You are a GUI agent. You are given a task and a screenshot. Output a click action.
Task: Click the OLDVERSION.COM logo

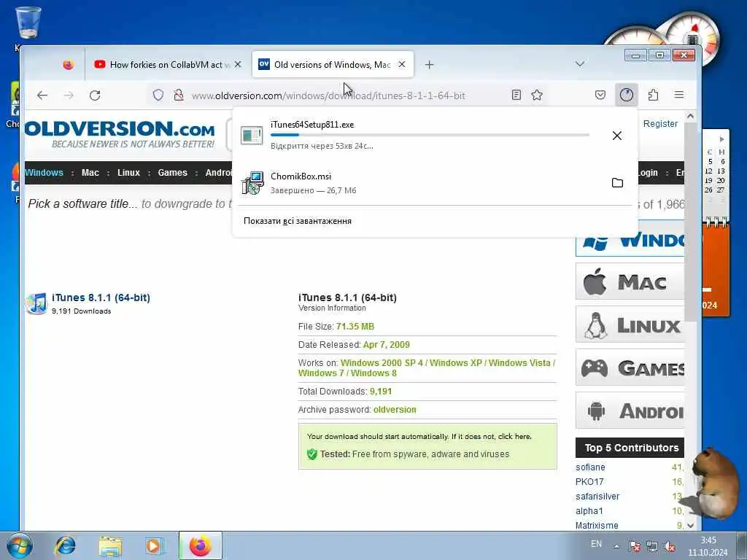(120, 134)
